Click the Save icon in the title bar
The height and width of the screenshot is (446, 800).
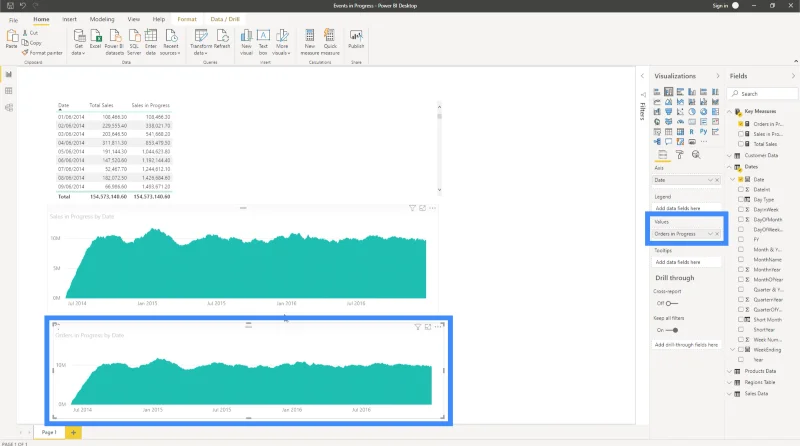point(10,6)
